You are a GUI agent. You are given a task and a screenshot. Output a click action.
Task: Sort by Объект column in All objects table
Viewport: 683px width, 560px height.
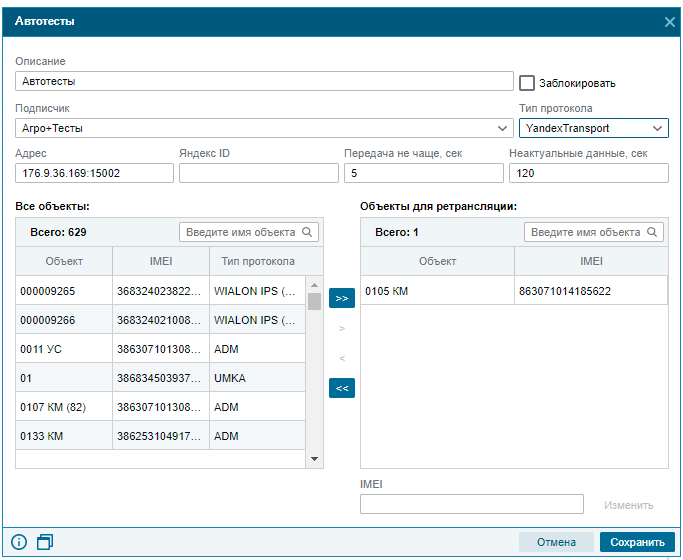pos(64,261)
